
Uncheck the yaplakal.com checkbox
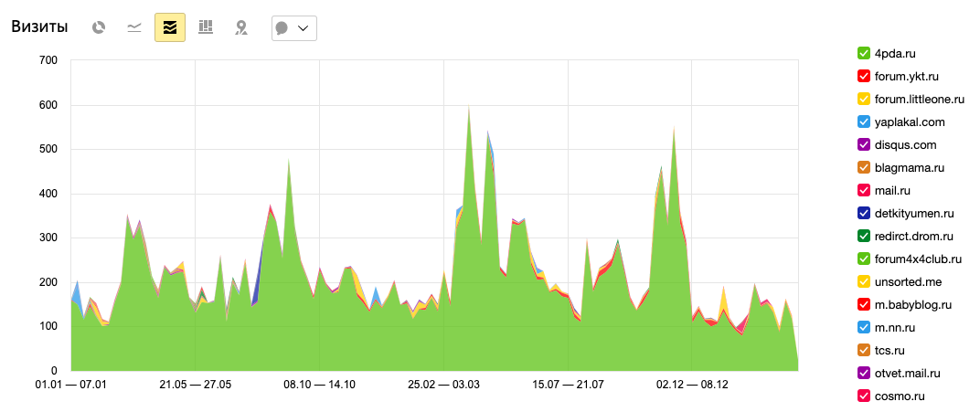point(864,122)
